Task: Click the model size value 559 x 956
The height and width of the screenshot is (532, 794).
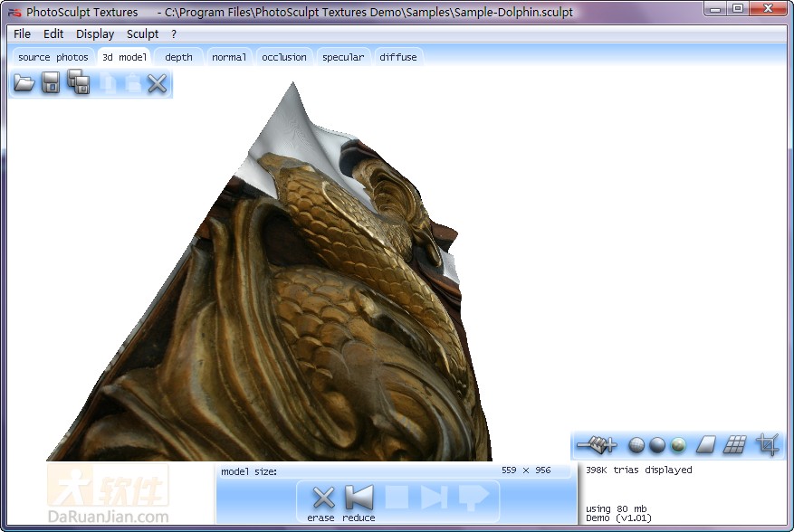Action: point(526,470)
